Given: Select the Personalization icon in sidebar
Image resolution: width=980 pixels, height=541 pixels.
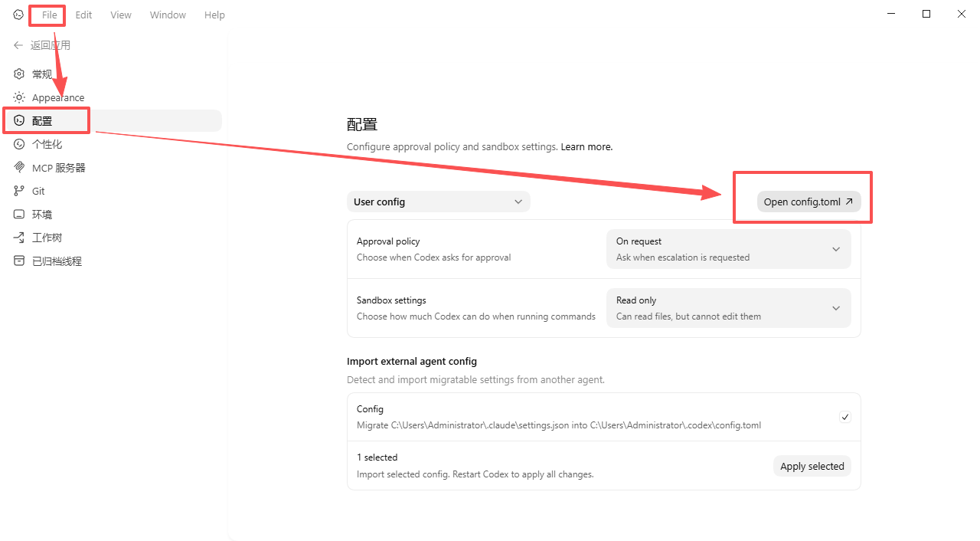Looking at the screenshot, I should 19,144.
